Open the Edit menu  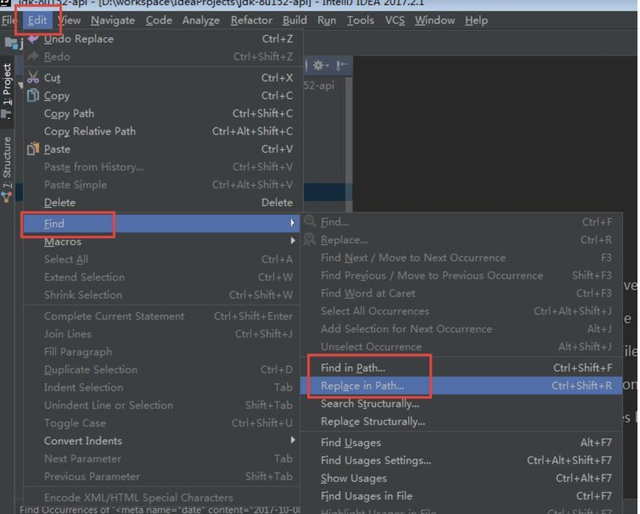coord(37,20)
